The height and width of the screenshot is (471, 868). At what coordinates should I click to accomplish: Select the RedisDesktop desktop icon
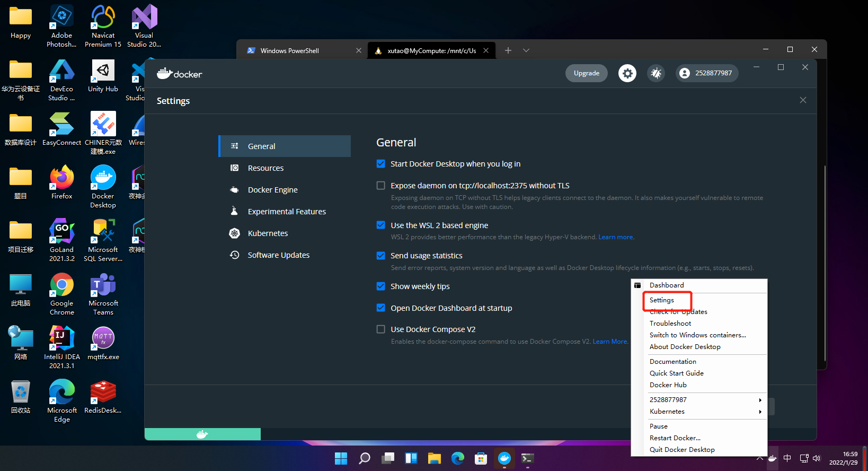click(103, 397)
